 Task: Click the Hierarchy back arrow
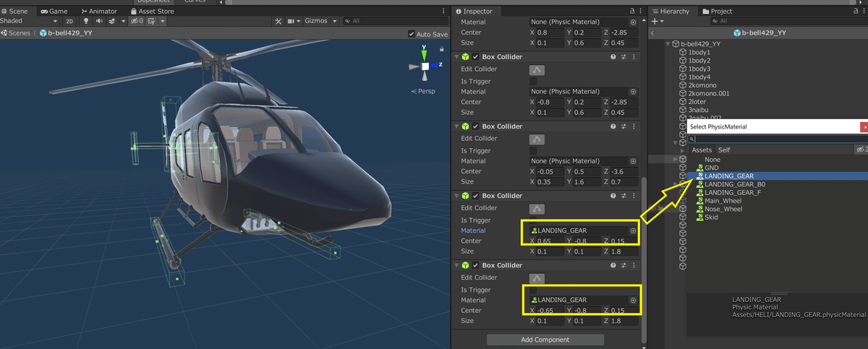[x=653, y=33]
